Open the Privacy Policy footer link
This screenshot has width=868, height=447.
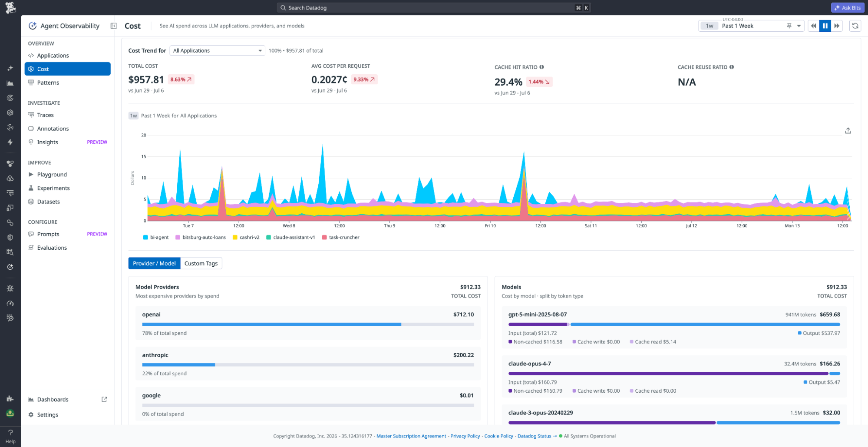pos(465,436)
